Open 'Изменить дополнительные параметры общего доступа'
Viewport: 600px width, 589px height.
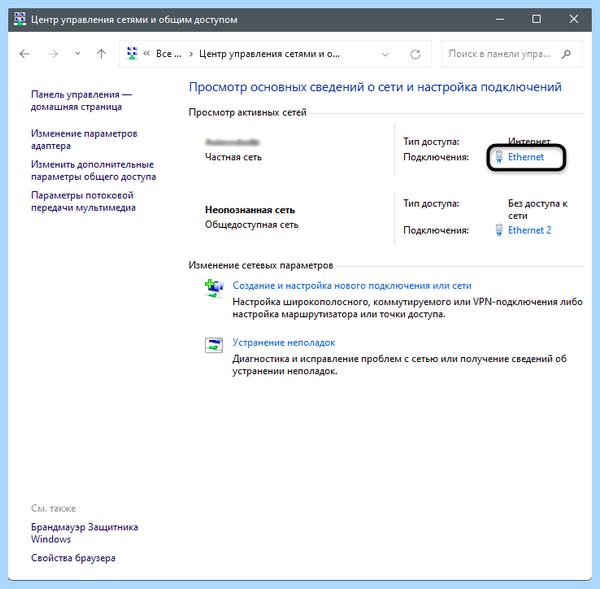[93, 170]
